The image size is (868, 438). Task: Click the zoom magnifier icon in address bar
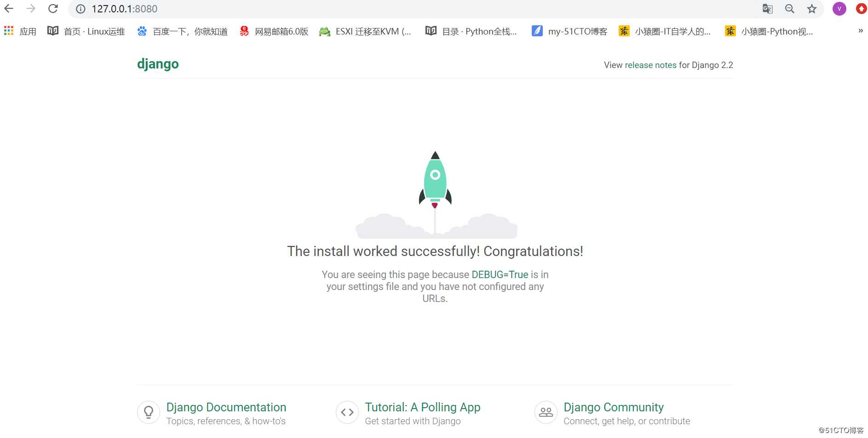[790, 9]
